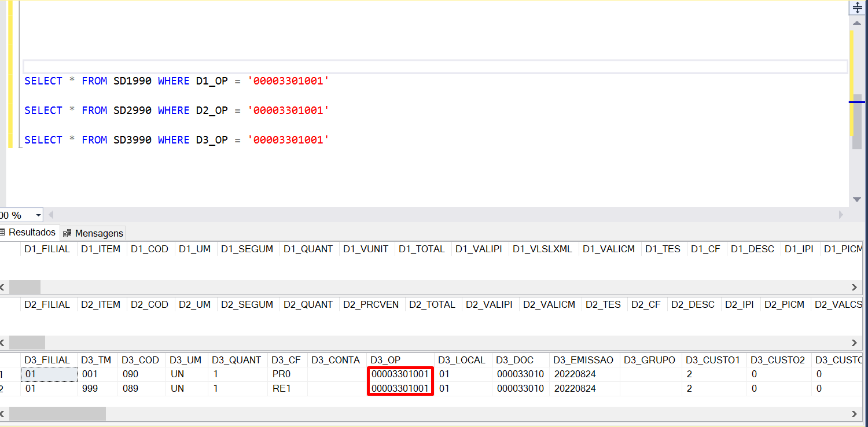Click the D3_CF column header

[x=286, y=360]
